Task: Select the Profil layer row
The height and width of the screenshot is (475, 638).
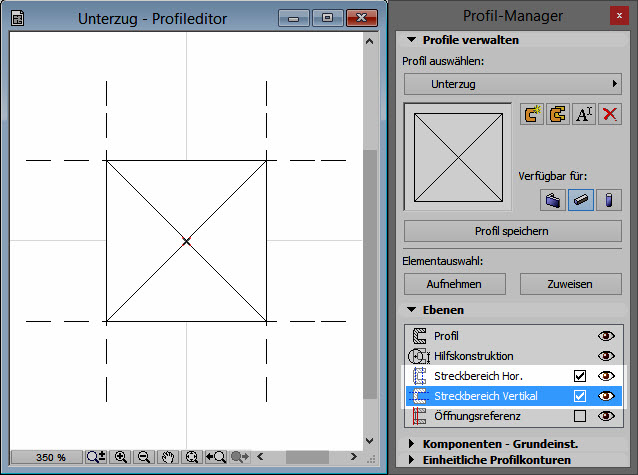Action: 514,336
